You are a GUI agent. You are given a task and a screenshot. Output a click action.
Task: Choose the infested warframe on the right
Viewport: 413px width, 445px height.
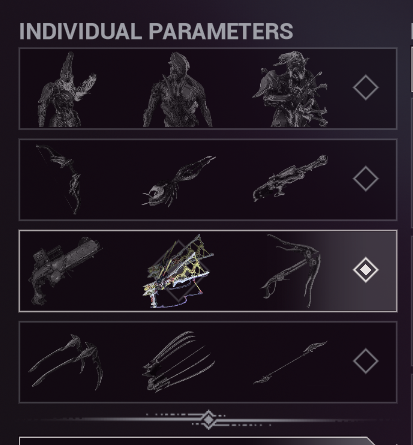point(291,89)
